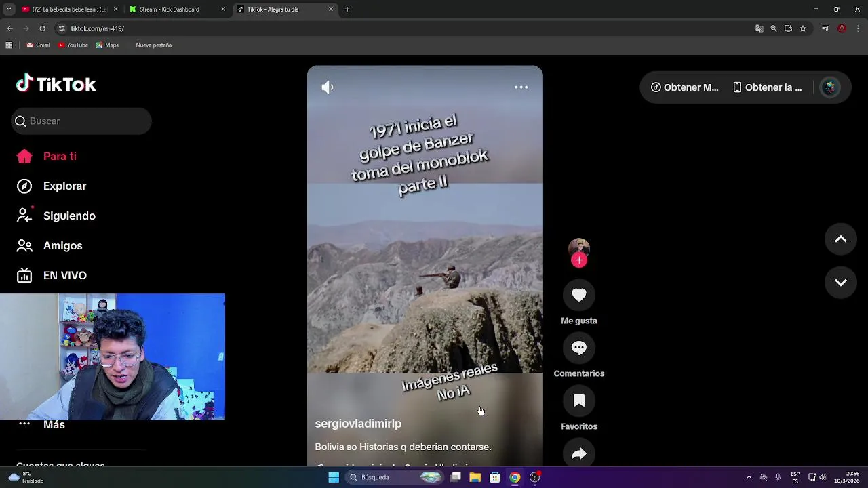
Task: Like the video with heart icon
Action: point(579,295)
